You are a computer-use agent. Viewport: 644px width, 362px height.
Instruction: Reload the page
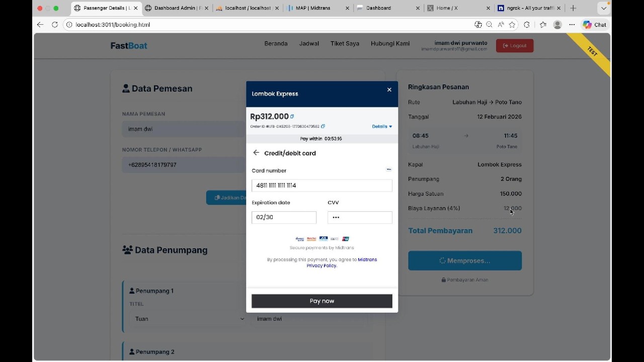(55, 25)
